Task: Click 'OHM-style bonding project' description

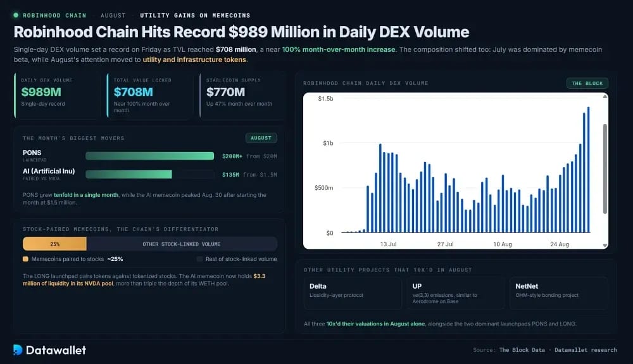Action: click(547, 295)
